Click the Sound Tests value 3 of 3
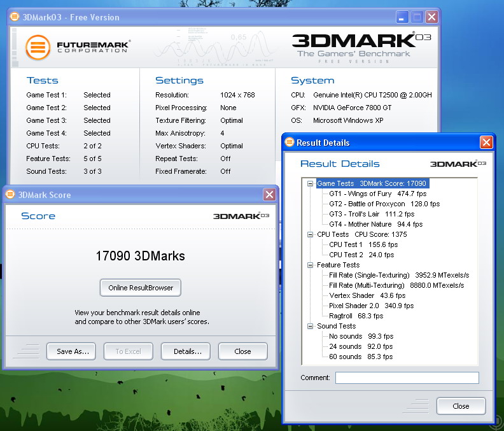Image resolution: width=504 pixels, height=431 pixels. [92, 171]
